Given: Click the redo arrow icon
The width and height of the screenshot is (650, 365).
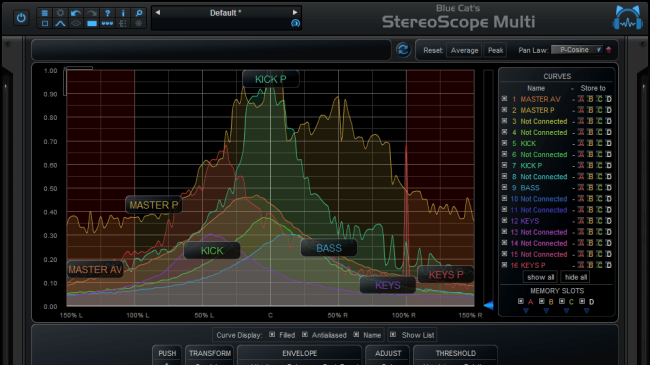Looking at the screenshot, I should [92, 13].
